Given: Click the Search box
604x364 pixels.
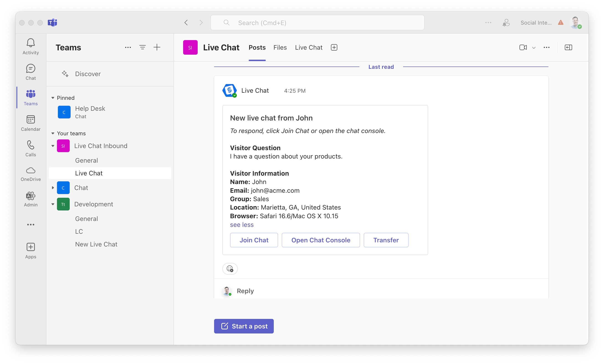Looking at the screenshot, I should click(317, 23).
